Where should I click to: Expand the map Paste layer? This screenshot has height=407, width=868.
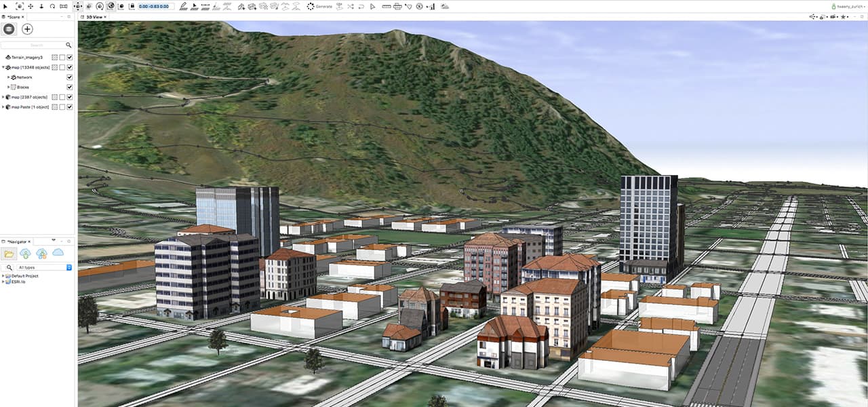[x=3, y=106]
